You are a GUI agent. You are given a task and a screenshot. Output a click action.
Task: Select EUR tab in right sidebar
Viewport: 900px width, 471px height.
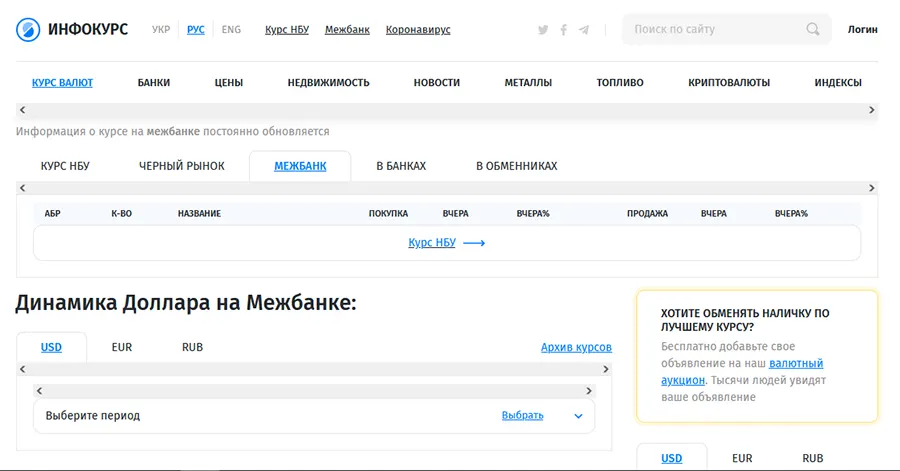coord(742,458)
